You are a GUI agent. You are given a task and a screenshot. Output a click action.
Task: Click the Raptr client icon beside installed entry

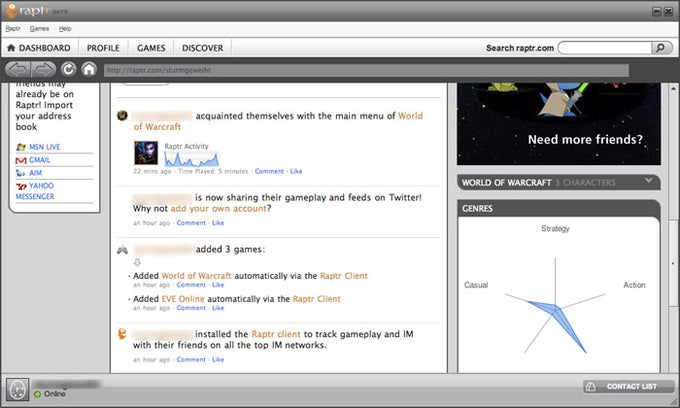tap(122, 334)
